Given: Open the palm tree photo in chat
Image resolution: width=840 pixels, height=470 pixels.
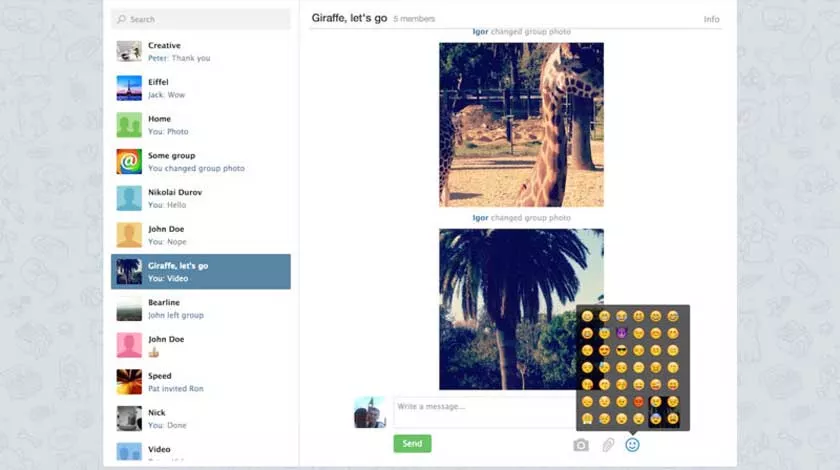Looking at the screenshot, I should coord(521,309).
